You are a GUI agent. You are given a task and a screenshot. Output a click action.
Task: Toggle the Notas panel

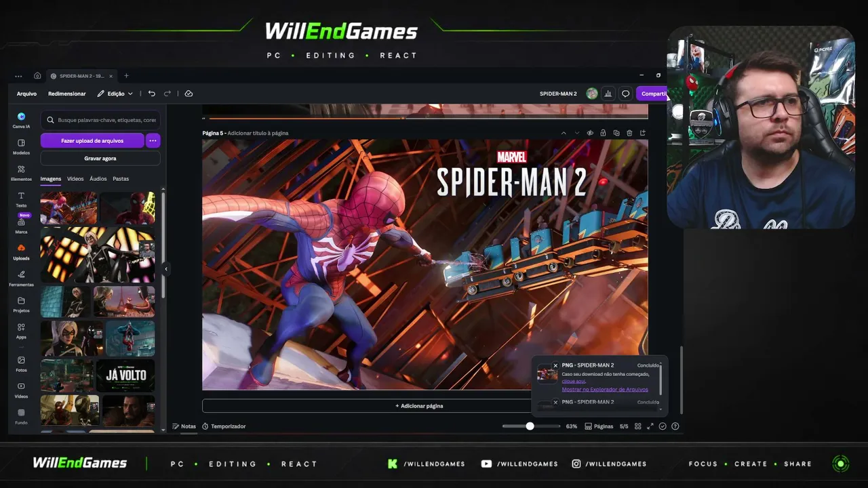point(184,426)
